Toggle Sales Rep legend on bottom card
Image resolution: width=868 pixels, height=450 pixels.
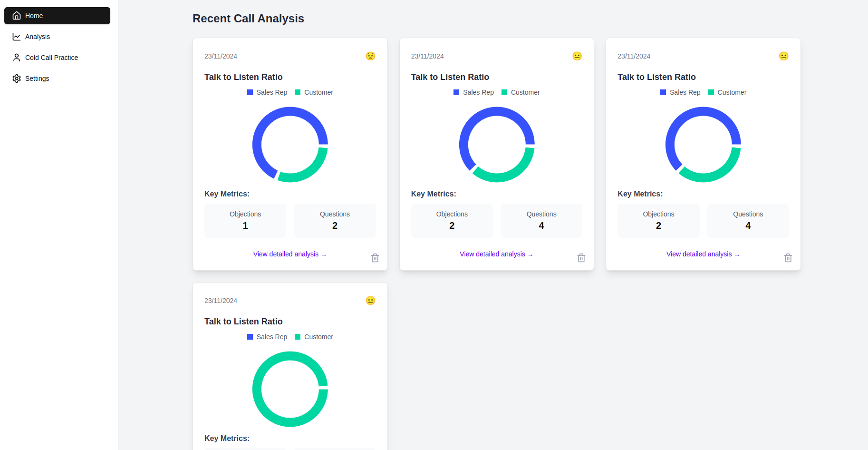(x=267, y=337)
